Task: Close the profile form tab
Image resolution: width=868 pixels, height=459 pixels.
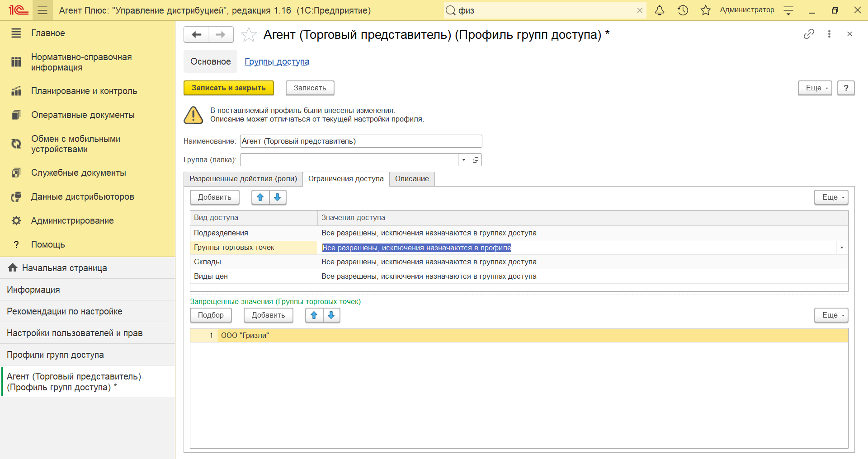Action: (849, 34)
